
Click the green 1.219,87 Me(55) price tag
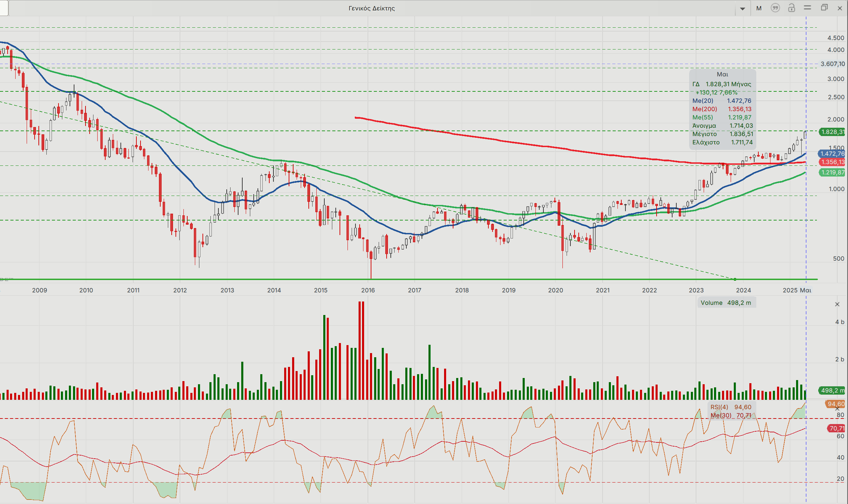832,172
